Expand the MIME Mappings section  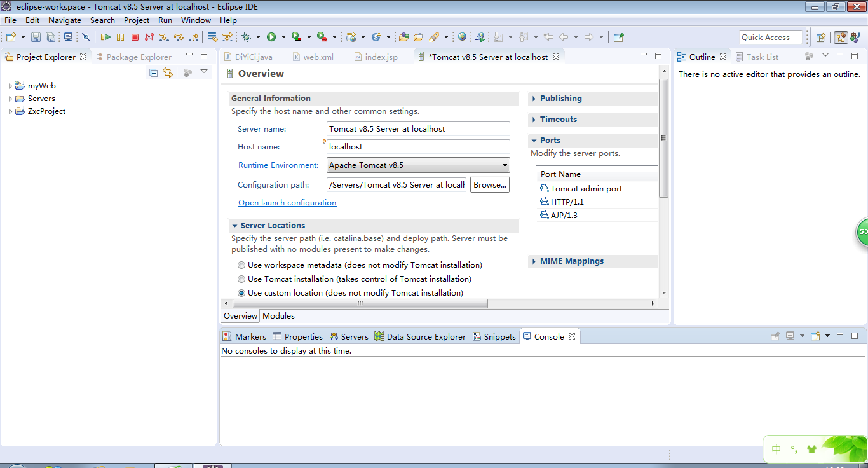(533, 261)
